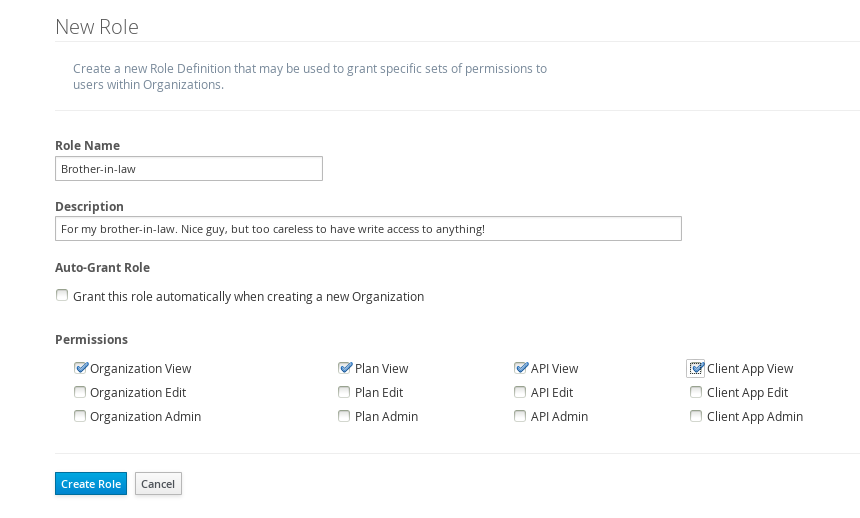Click the Client App Edit label
Screen dimensions: 860x518
(747, 393)
